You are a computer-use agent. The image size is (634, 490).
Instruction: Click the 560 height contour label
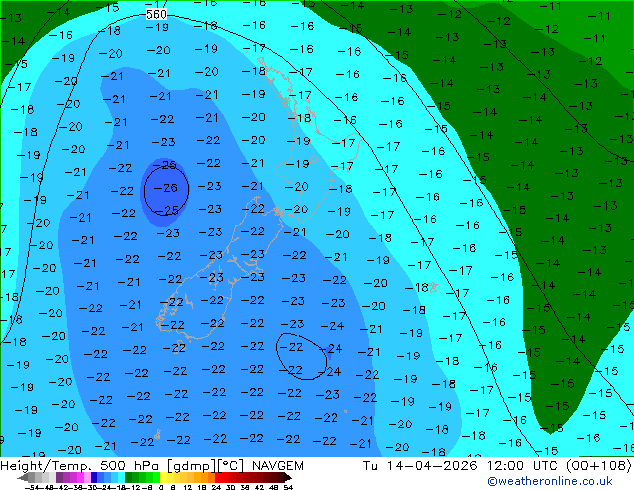[x=156, y=15]
